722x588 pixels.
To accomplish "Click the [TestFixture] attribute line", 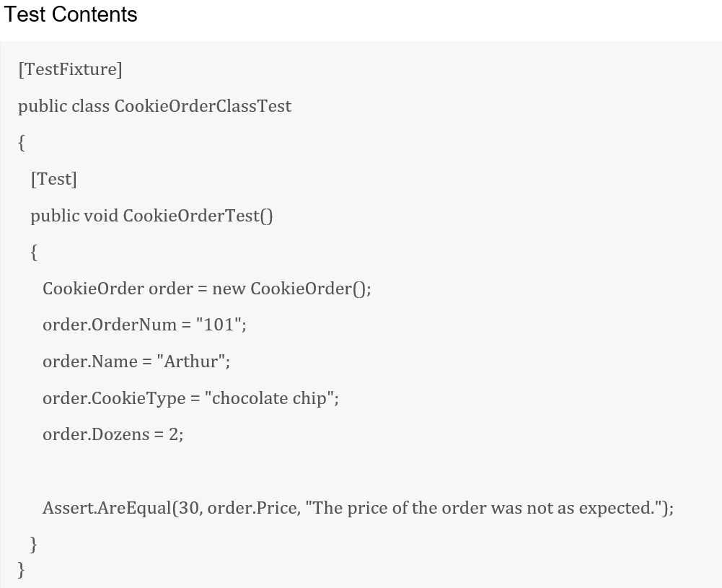I will [x=71, y=69].
